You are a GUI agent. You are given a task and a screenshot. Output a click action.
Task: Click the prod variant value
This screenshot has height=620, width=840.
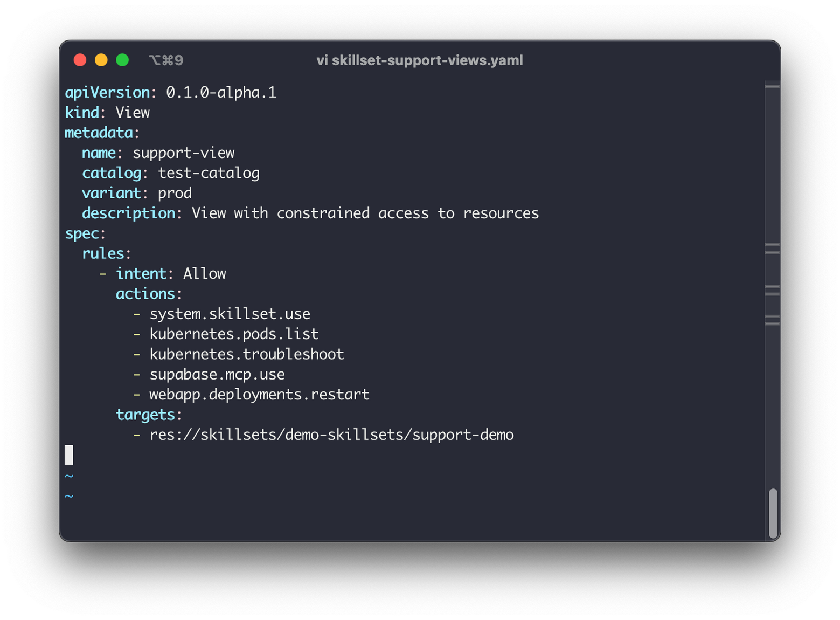point(175,193)
